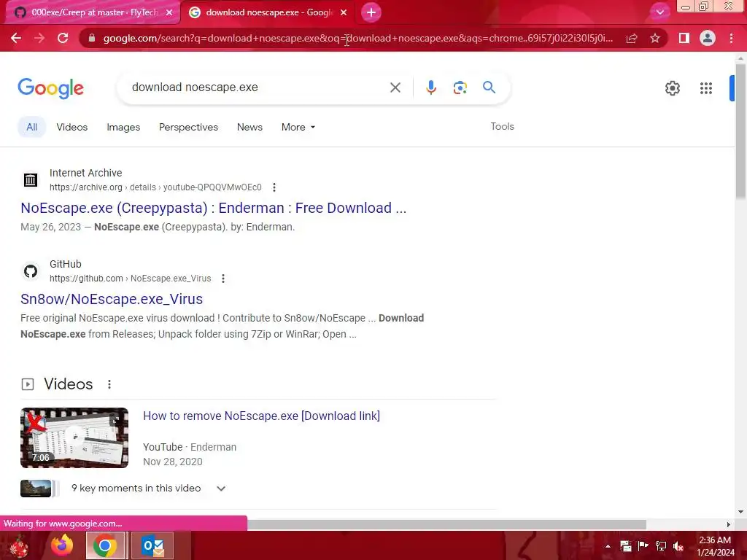Open NoEscape.exe (Creepypasta) archive link
This screenshot has width=747, height=560.
[x=214, y=208]
